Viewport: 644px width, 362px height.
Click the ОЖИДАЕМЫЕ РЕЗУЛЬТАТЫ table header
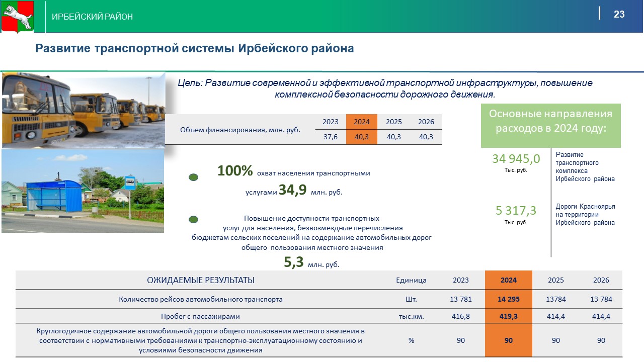coord(200,280)
